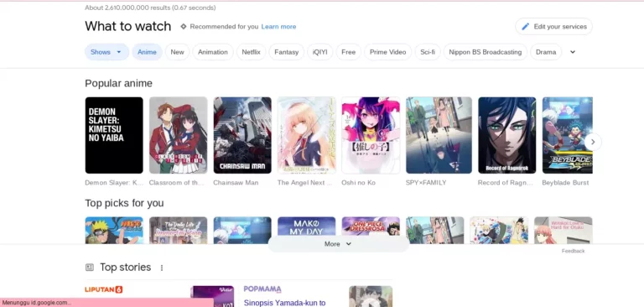Expand more results with More button
Image resolution: width=644 pixels, height=307 pixels.
point(339,244)
